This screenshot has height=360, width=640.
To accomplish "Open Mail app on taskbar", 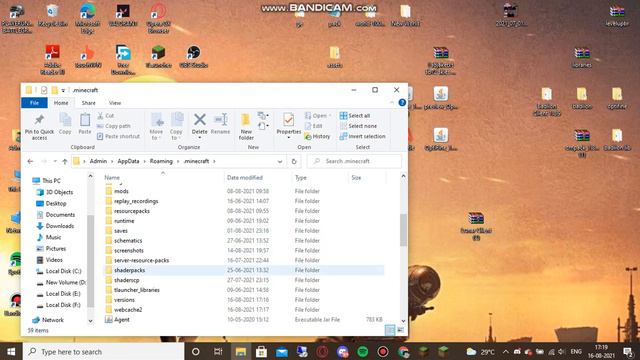I will [x=282, y=351].
